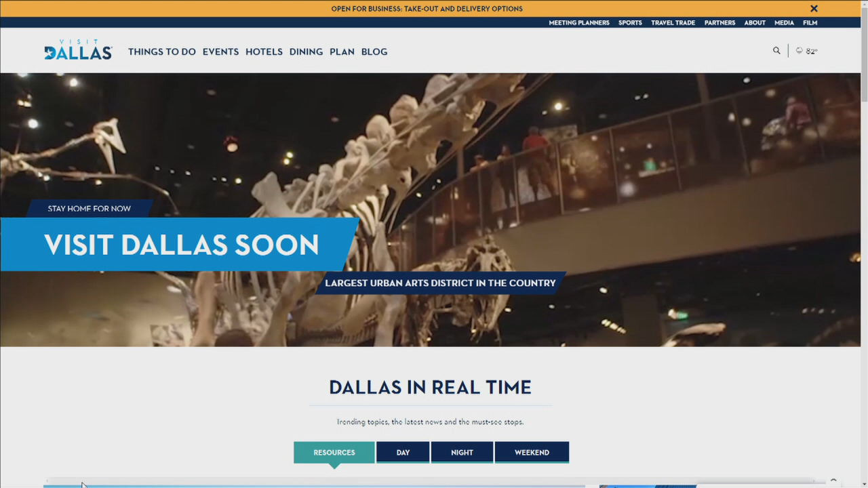The width and height of the screenshot is (868, 488).
Task: Dismiss the orange announcement banner
Action: pyautogui.click(x=814, y=9)
